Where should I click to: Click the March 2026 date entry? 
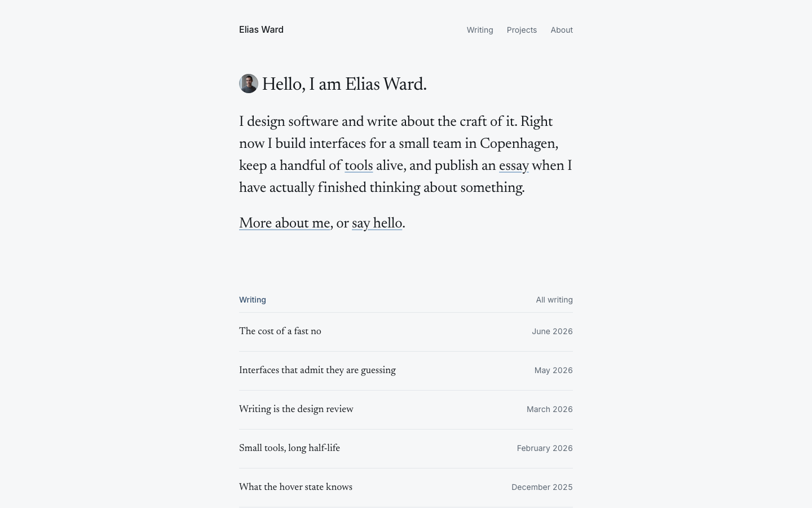549,409
